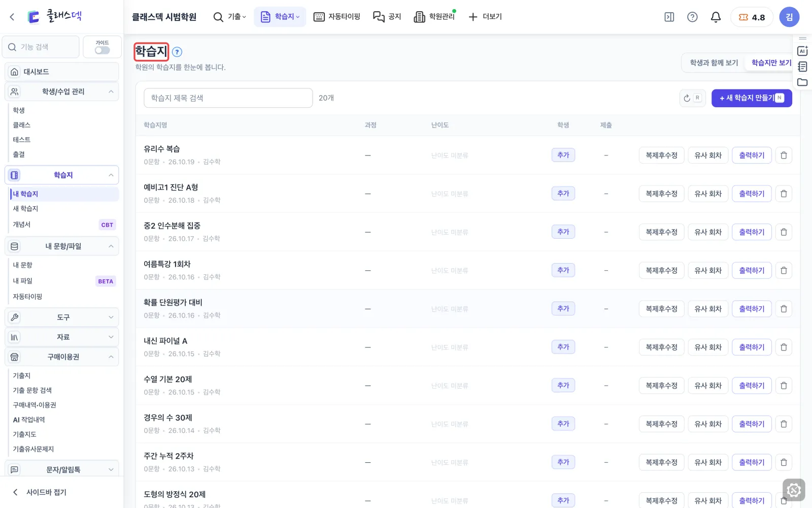Toggle the 가이드 switch
Screen dimensions: 812x508
tap(102, 50)
